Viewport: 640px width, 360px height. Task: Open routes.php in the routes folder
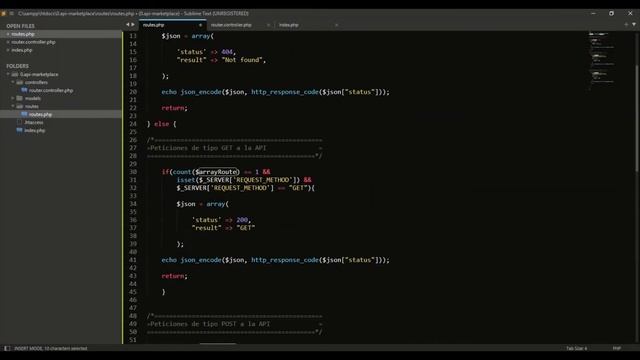click(x=40, y=114)
